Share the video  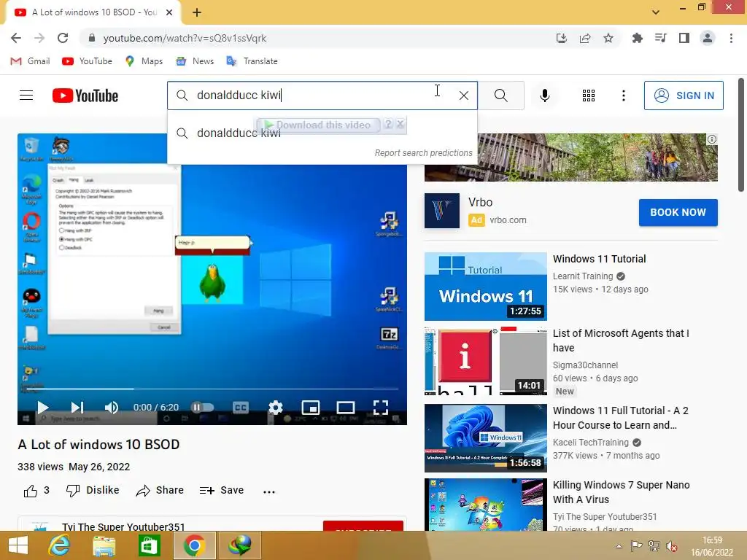[160, 491]
